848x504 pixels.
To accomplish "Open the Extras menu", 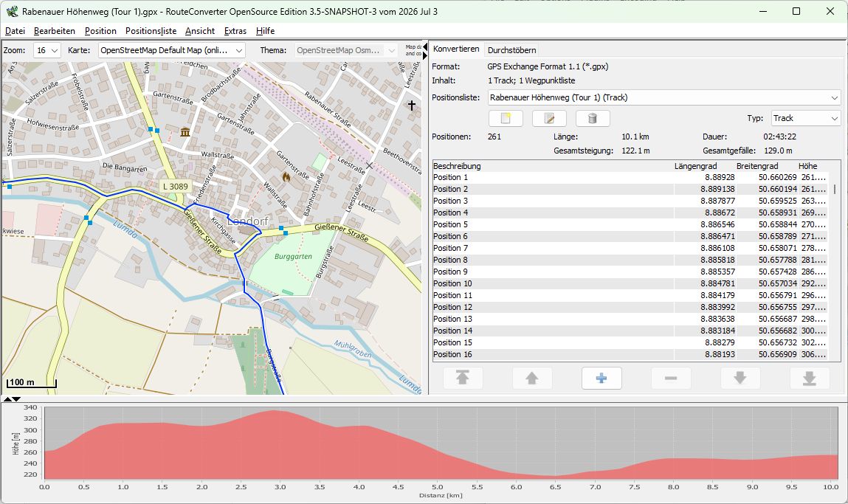I will click(235, 31).
